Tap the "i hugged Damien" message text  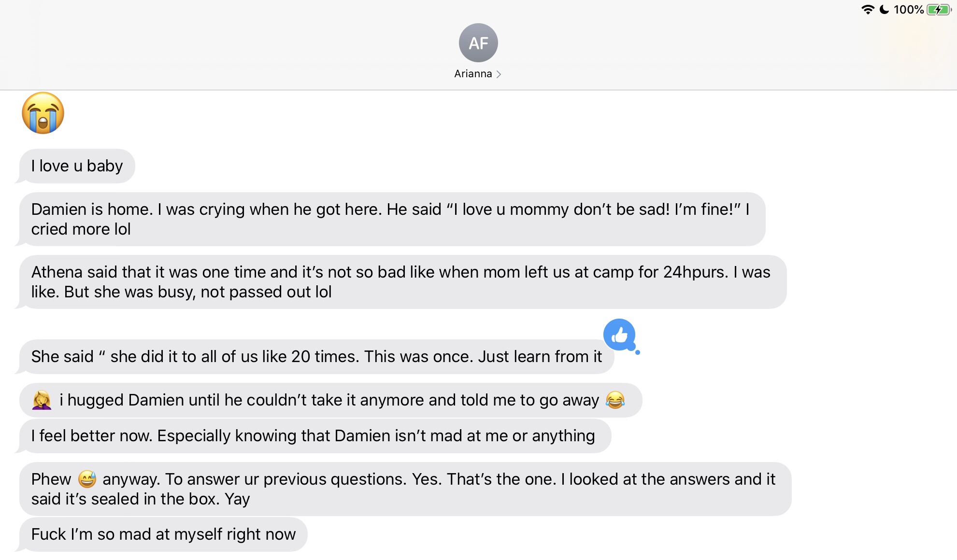(x=329, y=400)
